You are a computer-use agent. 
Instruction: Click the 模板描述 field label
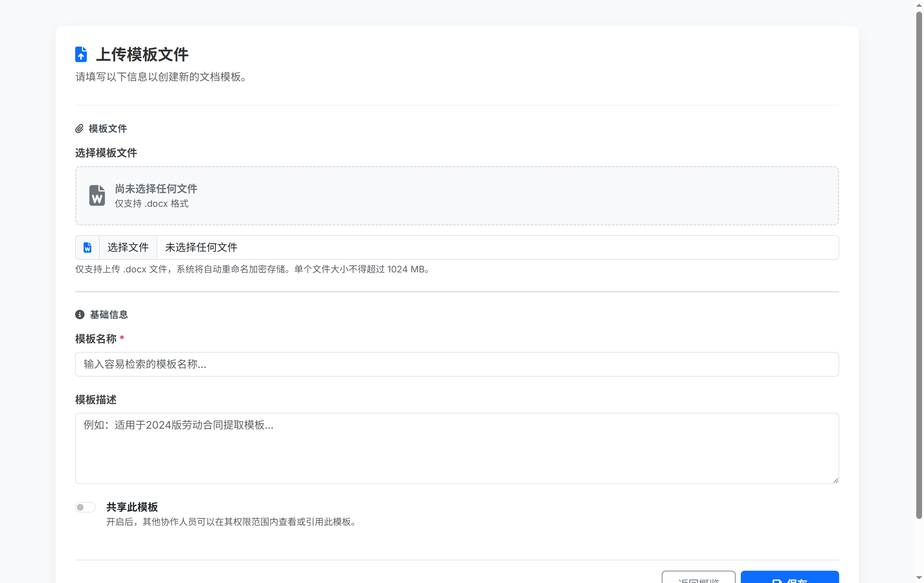coord(96,400)
